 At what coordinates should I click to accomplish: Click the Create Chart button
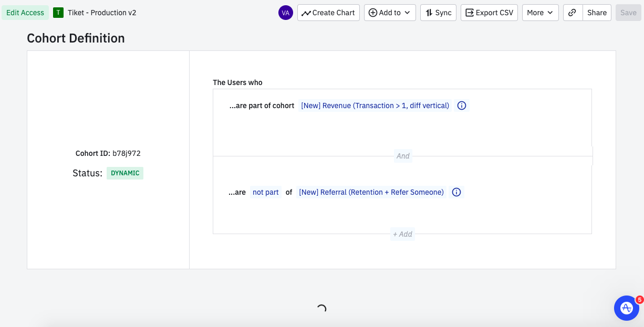[328, 13]
